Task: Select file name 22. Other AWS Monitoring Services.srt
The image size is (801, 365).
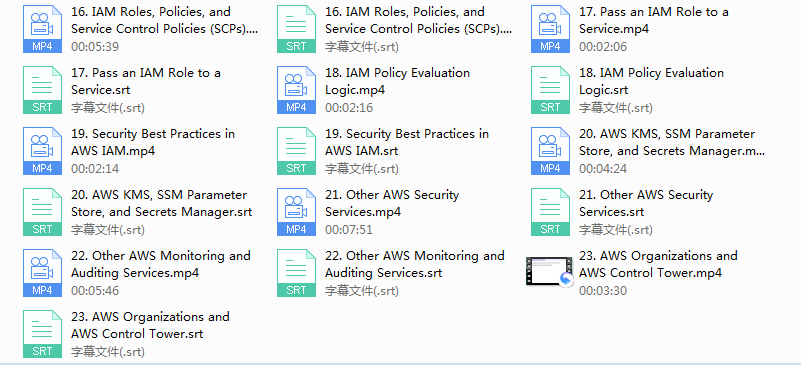Action: pos(415,264)
